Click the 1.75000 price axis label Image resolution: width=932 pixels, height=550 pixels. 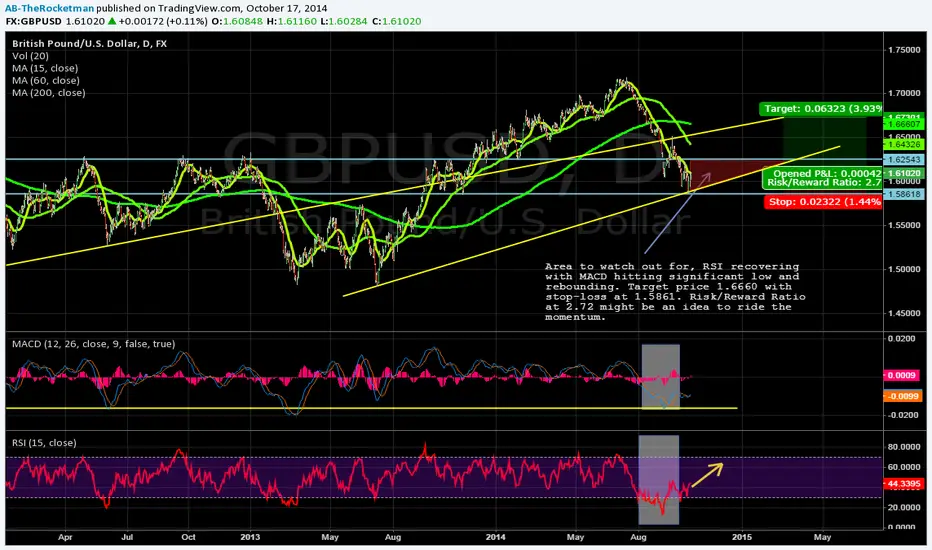tap(903, 50)
